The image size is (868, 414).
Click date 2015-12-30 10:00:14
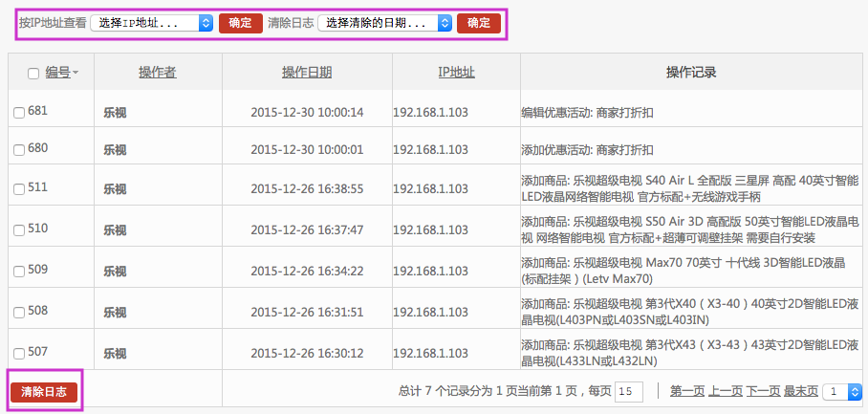(x=307, y=113)
